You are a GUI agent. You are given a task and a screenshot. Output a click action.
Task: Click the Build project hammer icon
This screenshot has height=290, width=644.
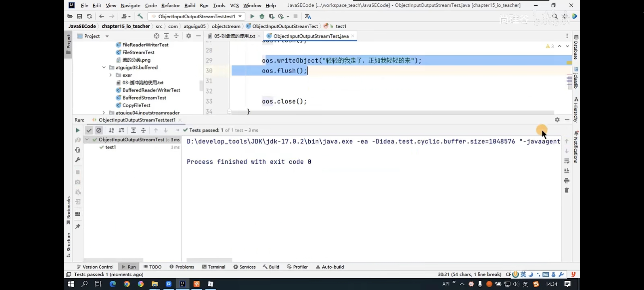point(140,16)
